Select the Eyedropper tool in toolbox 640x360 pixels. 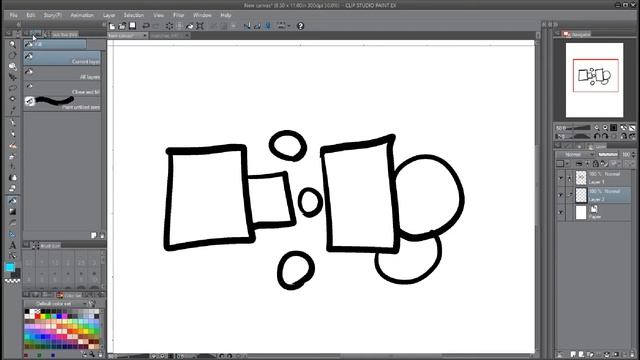click(x=13, y=109)
